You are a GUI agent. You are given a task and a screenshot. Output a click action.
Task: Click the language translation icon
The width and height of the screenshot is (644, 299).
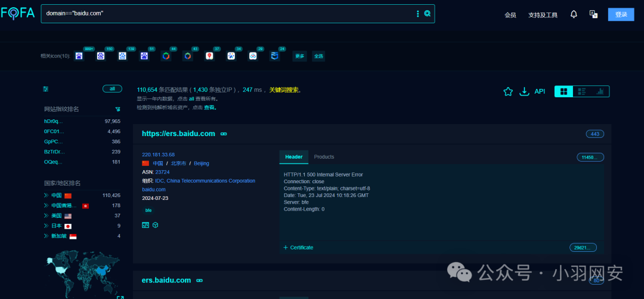tap(593, 14)
